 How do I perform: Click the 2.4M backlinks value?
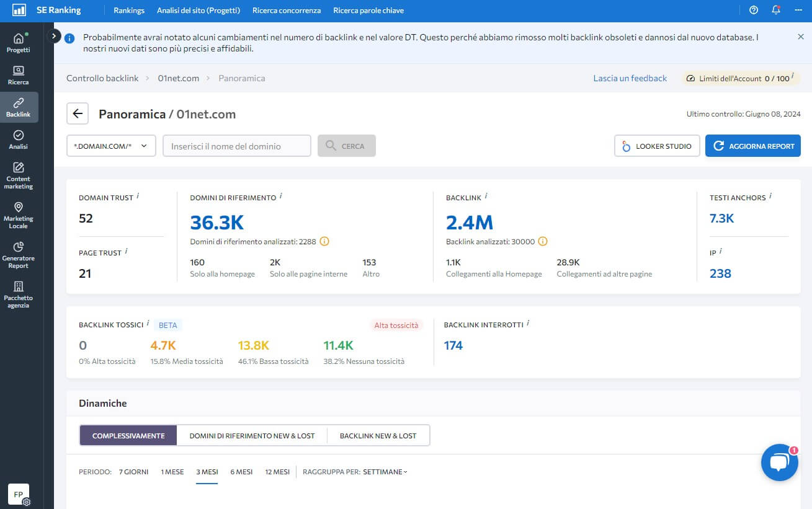pyautogui.click(x=470, y=223)
